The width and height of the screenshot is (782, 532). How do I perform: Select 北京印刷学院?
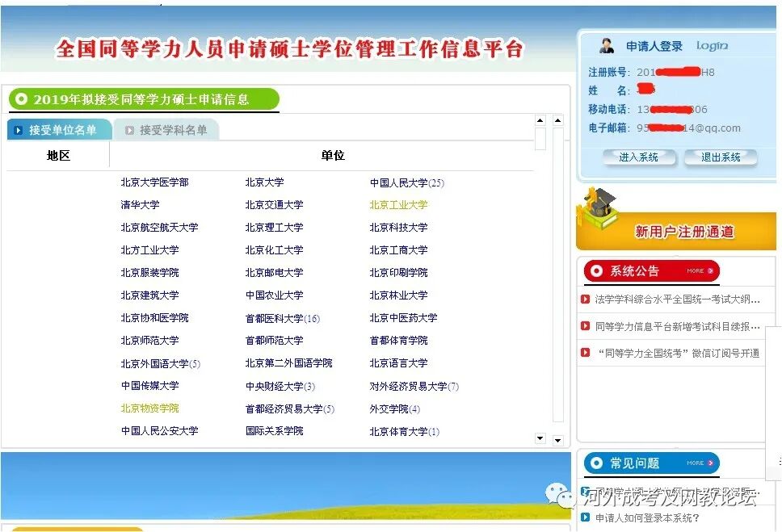coord(398,273)
